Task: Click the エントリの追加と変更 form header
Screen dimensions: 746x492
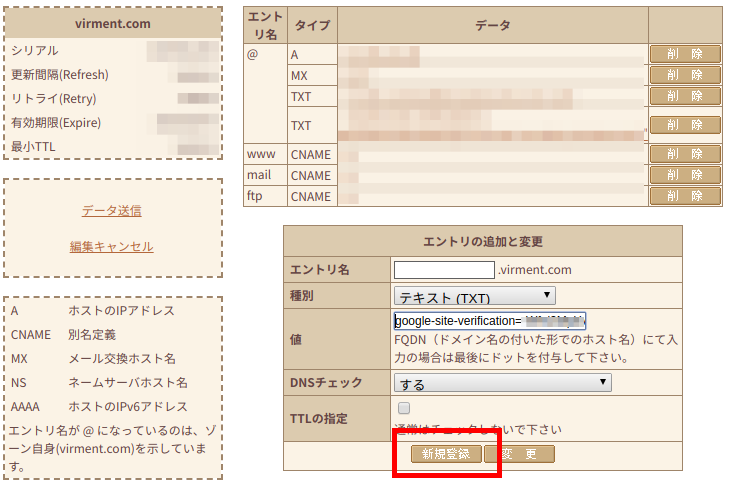Action: click(x=482, y=241)
